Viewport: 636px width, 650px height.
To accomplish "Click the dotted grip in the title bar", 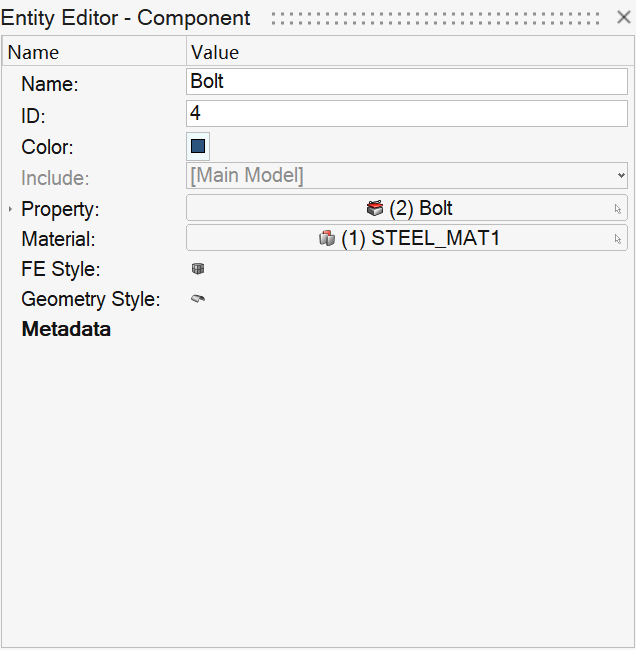I will point(435,18).
